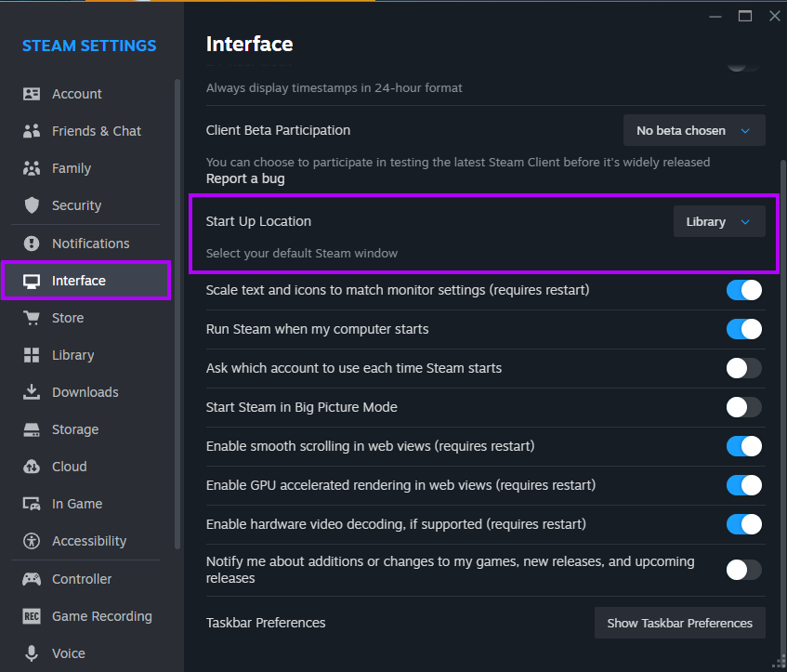The height and width of the screenshot is (672, 787).
Task: Click the Store shopping cart icon
Action: [x=31, y=318]
